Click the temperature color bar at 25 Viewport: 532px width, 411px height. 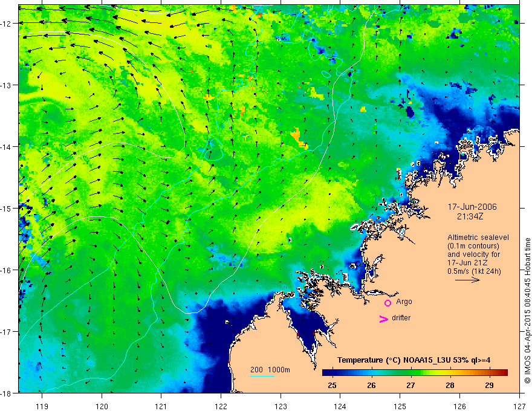332,373
